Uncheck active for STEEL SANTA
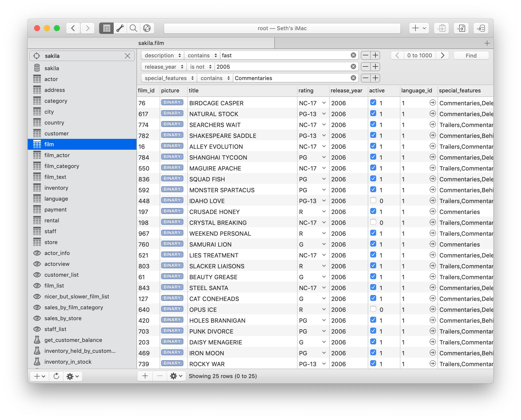The image size is (521, 420). (x=373, y=287)
